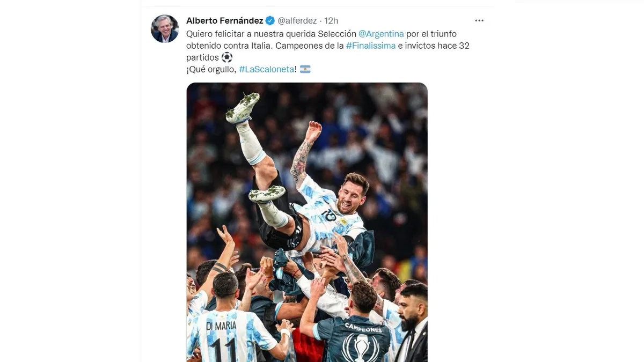
Task: Click the soccer ball emoji in the tweet
Action: point(227,57)
